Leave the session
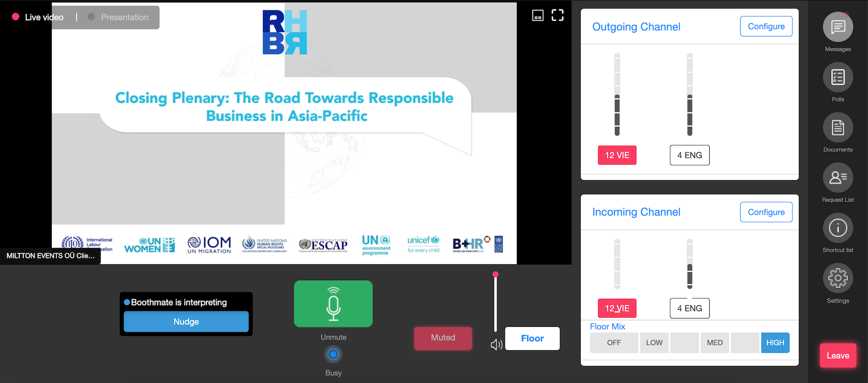This screenshot has width=868, height=383. click(838, 356)
